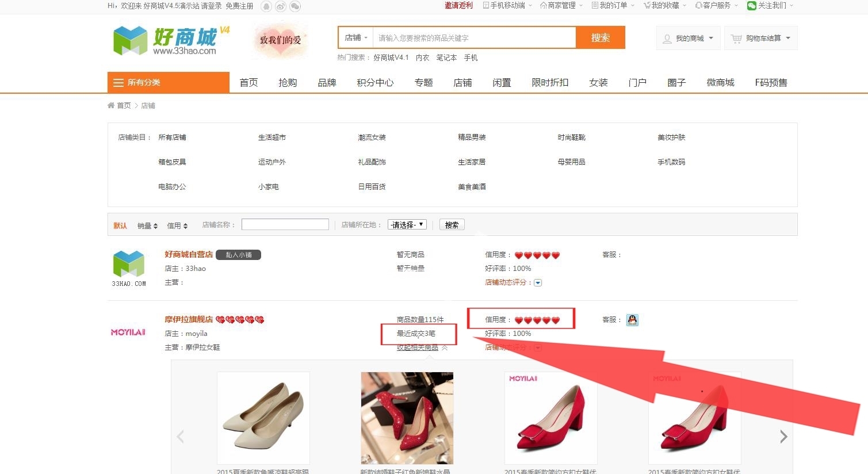Open 关注我们 WeChat menu
The image size is (868, 474).
coord(770,6)
